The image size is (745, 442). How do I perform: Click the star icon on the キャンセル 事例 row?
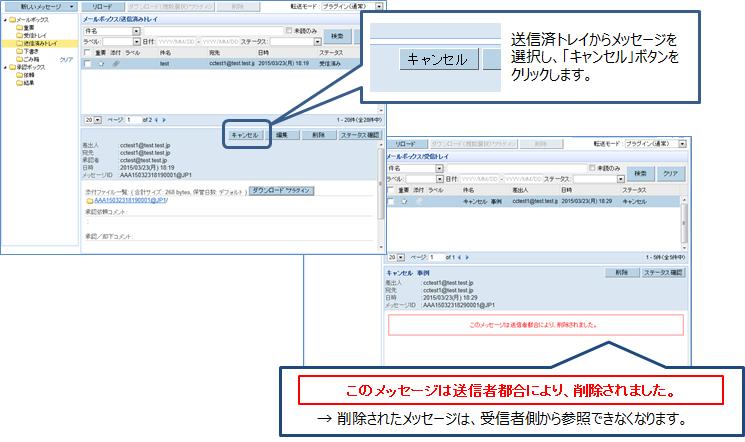click(x=406, y=201)
